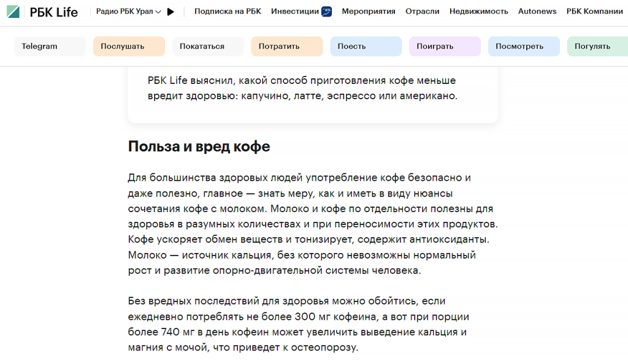This screenshot has height=364, width=628.
Task: Click the blue Инвестиции badge icon
Action: 327,12
